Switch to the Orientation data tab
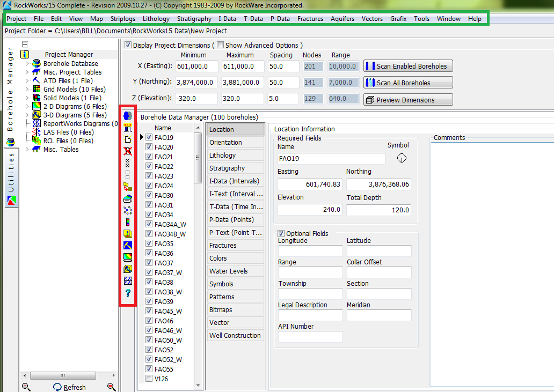554x392 pixels. 235,142
